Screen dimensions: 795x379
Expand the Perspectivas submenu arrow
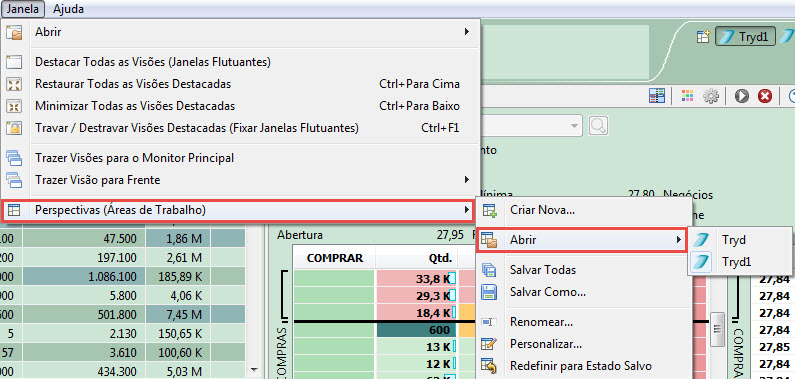coord(466,209)
